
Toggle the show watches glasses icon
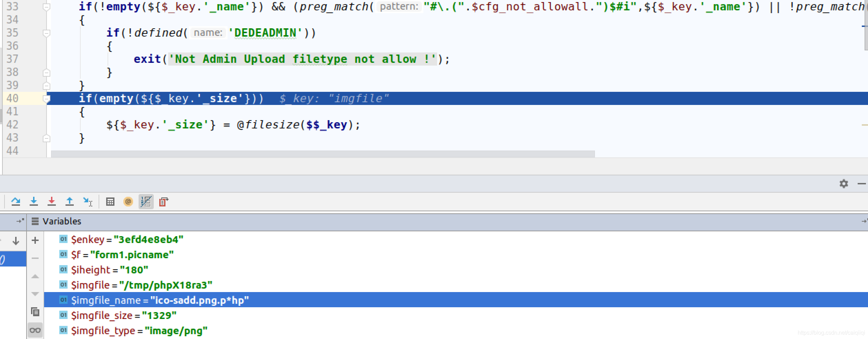(35, 330)
